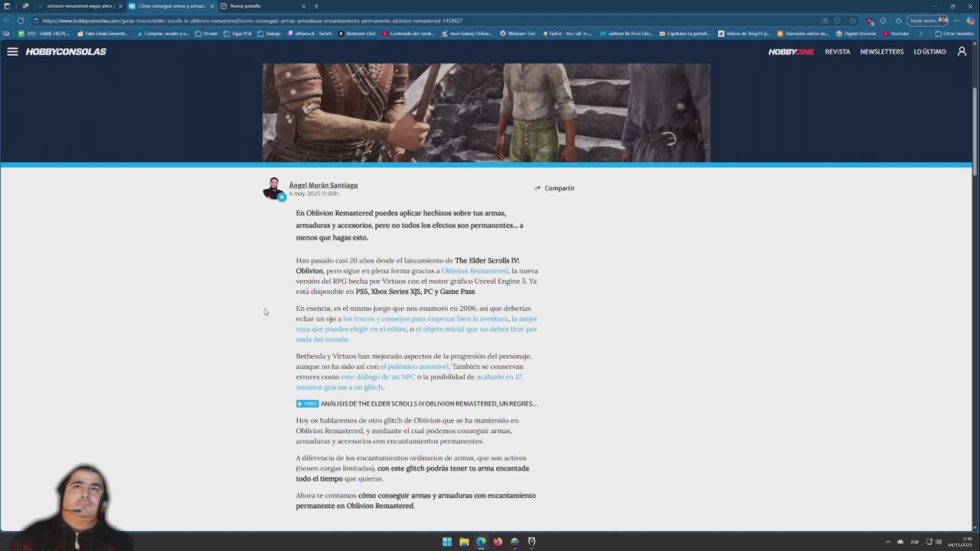Open the LO ÚLTIMO menu item
The height and width of the screenshot is (551, 980).
coord(929,51)
